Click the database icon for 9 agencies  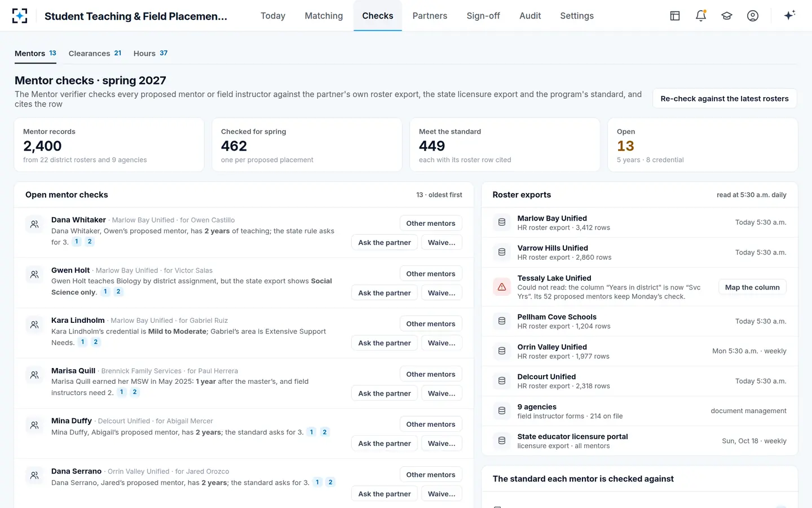coord(502,411)
